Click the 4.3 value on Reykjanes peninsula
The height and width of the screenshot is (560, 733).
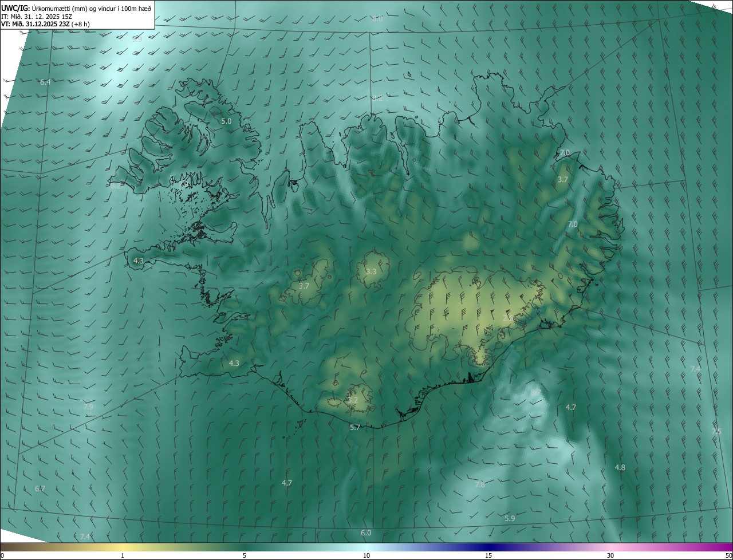tap(234, 364)
